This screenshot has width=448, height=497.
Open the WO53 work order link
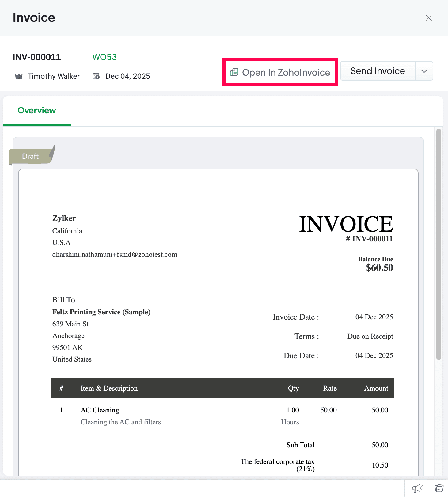click(x=104, y=57)
